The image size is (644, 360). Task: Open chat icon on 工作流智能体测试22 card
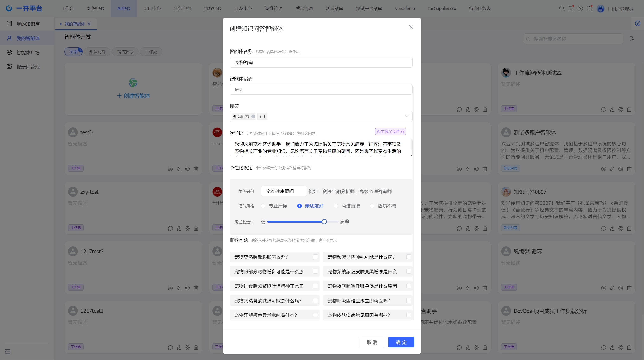click(604, 109)
